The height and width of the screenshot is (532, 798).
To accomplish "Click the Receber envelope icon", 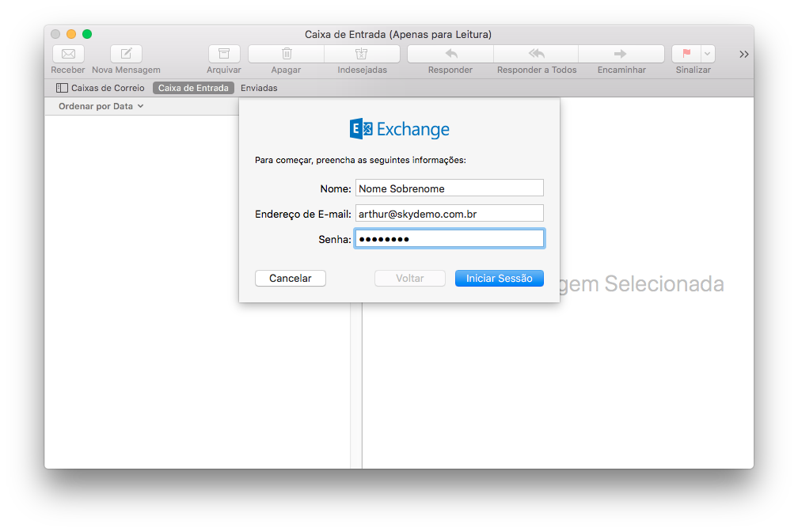I will 68,54.
